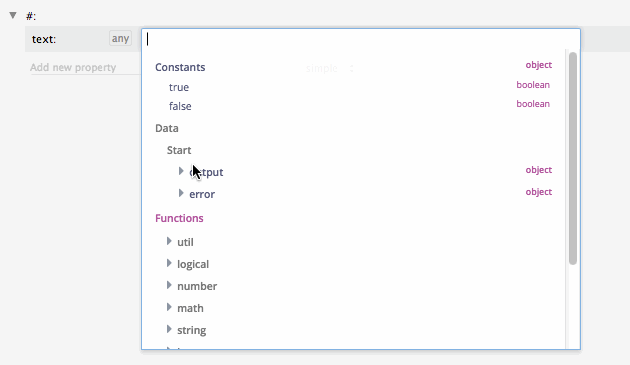The height and width of the screenshot is (365, 630).
Task: Expand the number functions group
Action: tap(169, 285)
